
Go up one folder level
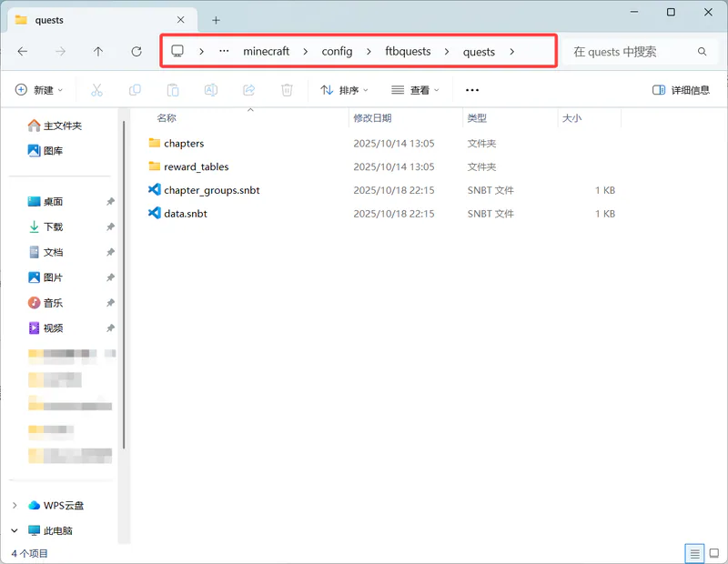98,51
